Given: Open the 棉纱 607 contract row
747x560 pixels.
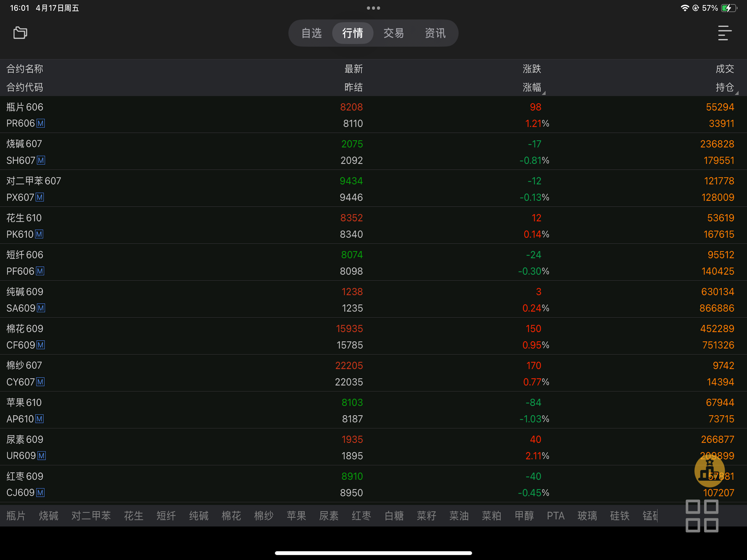Looking at the screenshot, I should (373, 373).
